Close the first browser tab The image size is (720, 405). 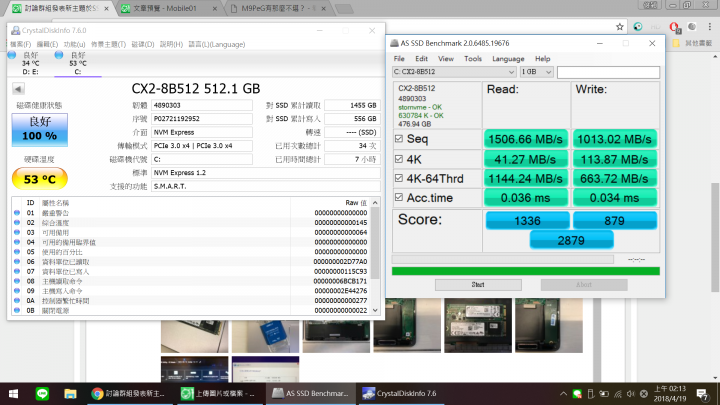pos(107,8)
